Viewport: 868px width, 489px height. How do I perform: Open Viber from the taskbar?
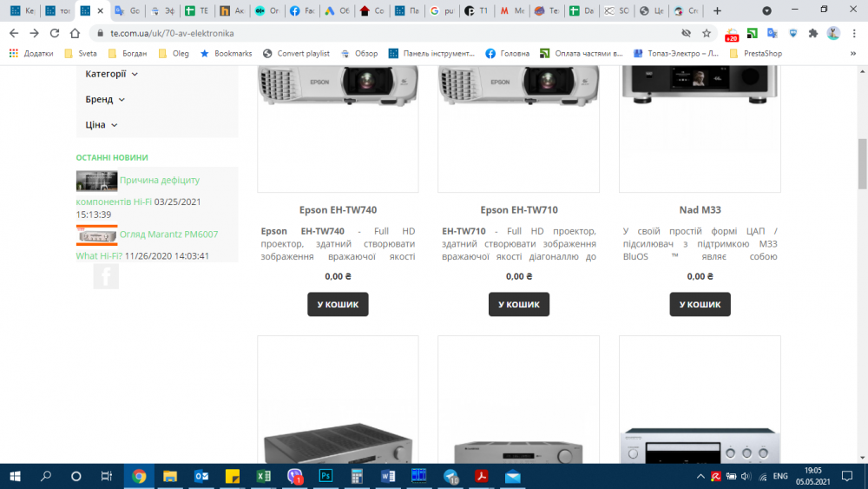coord(295,476)
